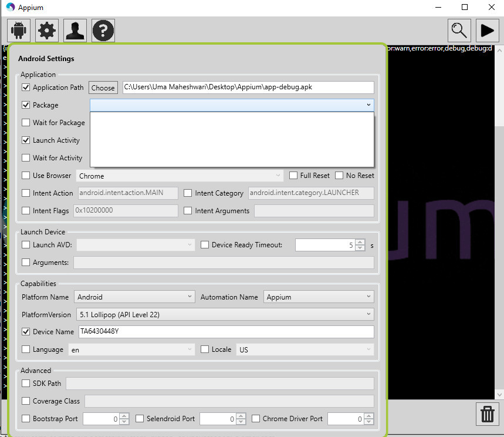
Task: Enable the Locale checkbox
Action: [x=205, y=349]
